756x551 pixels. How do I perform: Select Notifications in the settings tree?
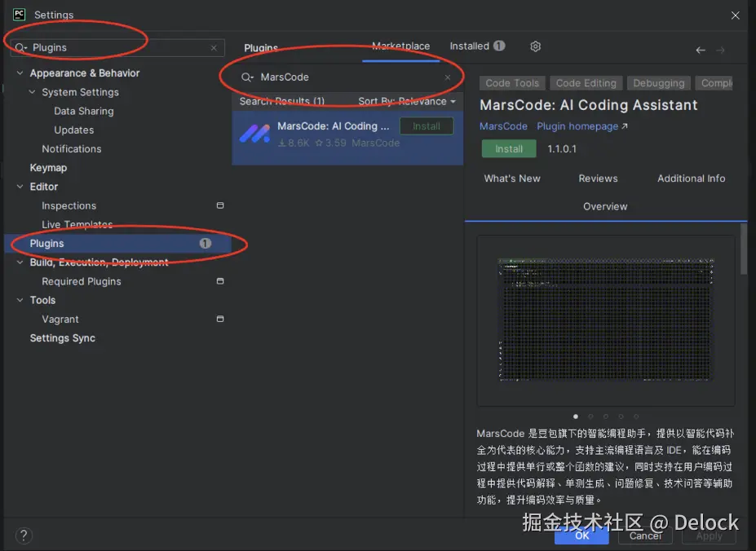[71, 149]
